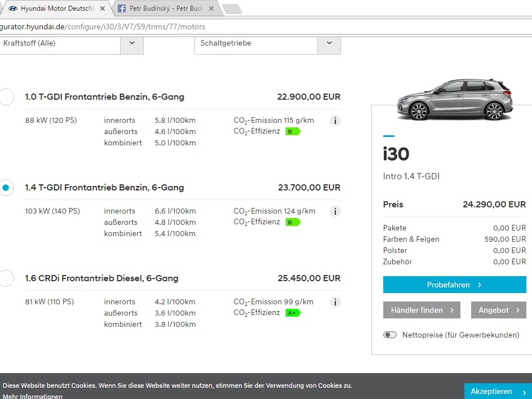This screenshot has width=532, height=399.
Task: Open info for 1.0 T-GDI emissions
Action: point(335,121)
